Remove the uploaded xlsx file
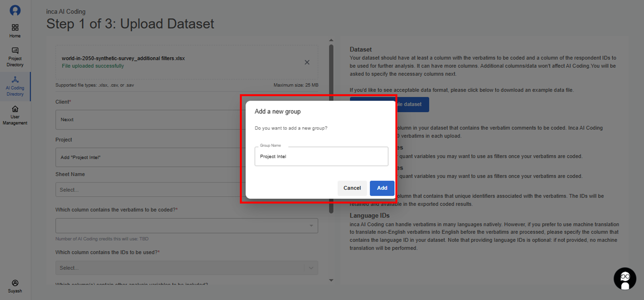The image size is (644, 300). (307, 62)
